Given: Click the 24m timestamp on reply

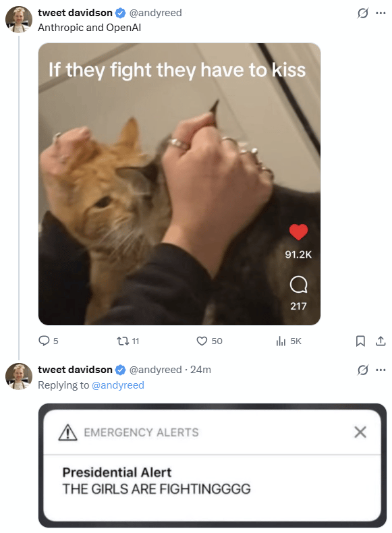Looking at the screenshot, I should click(200, 370).
